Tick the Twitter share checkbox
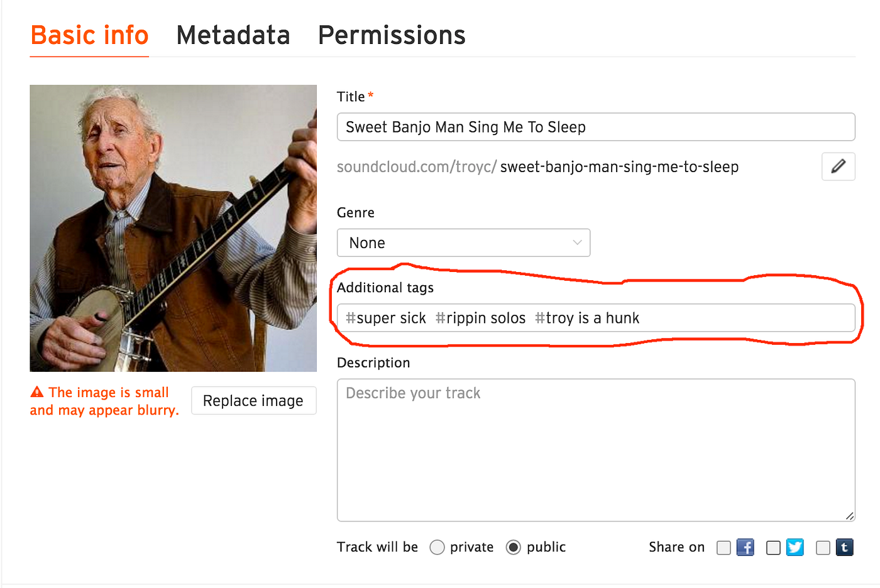Screen dimensions: 880x588 [x=773, y=548]
